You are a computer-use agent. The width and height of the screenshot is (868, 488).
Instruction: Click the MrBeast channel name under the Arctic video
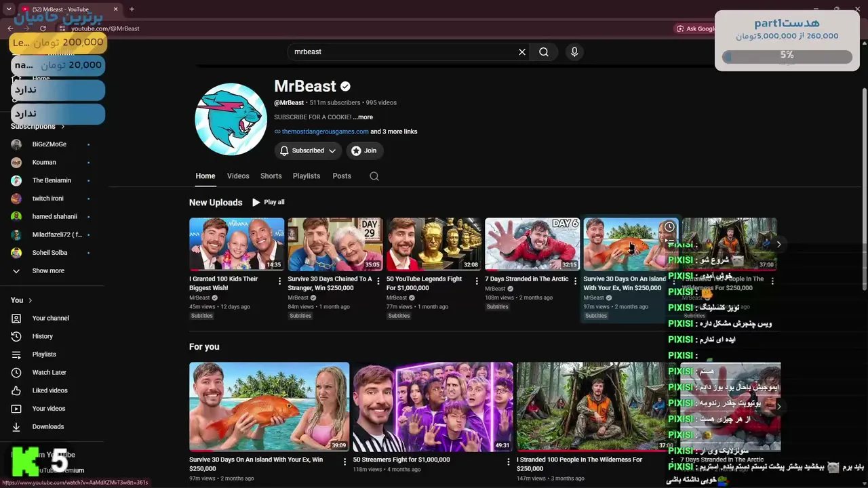[x=495, y=289]
